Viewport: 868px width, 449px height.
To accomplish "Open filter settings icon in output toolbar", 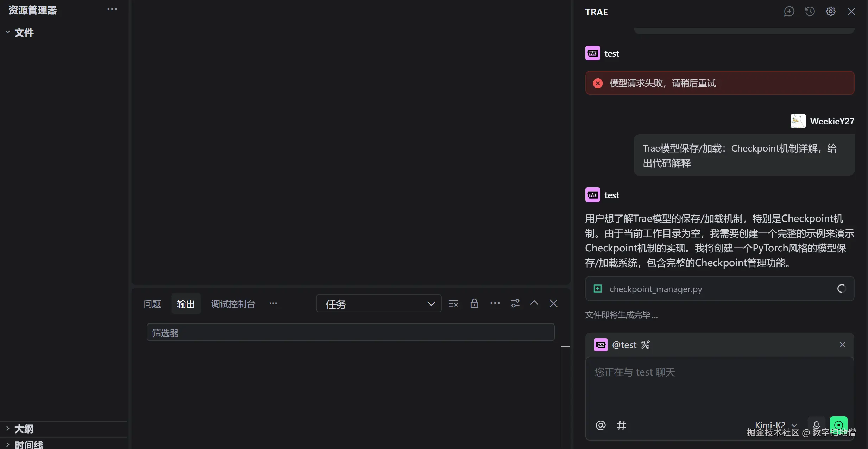I will [x=515, y=303].
